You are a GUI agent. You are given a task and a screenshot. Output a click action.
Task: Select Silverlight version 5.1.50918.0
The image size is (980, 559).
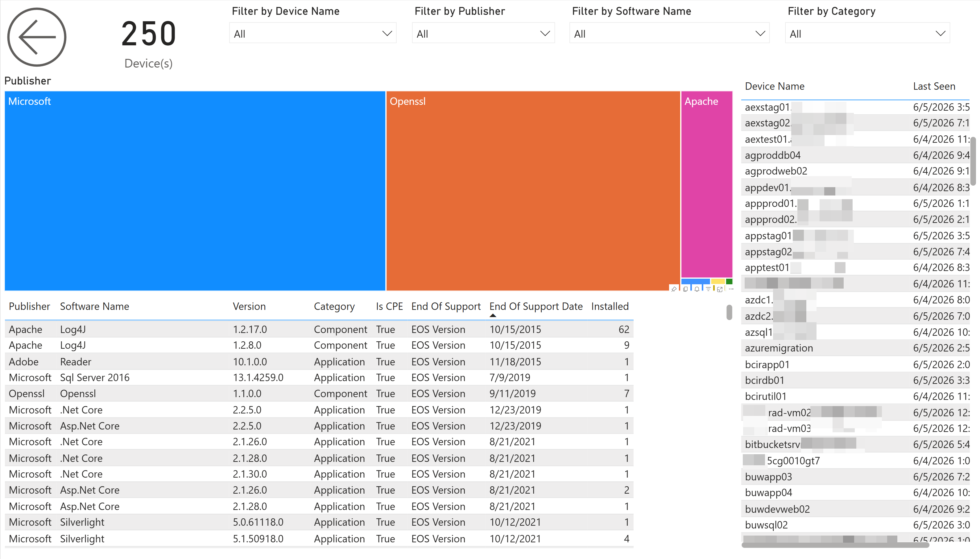click(319, 539)
